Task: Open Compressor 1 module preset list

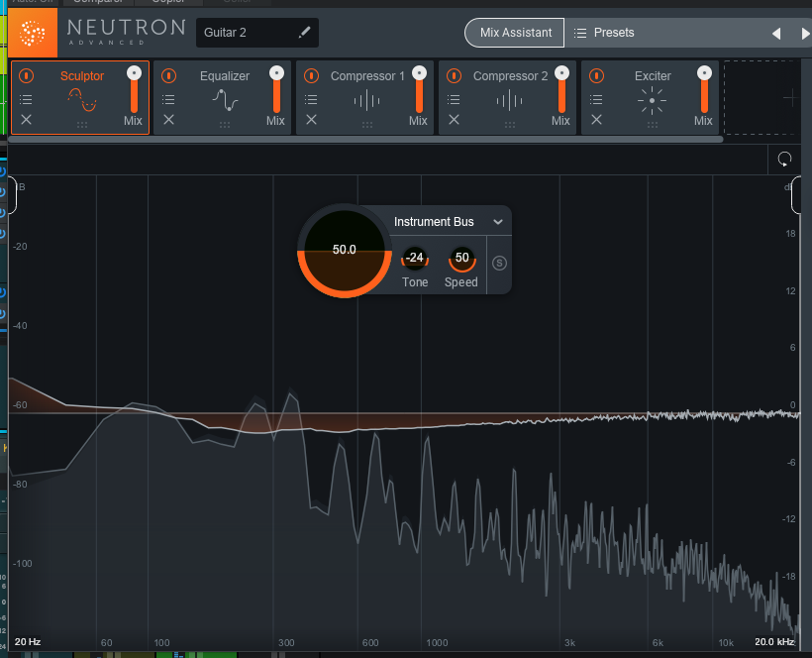Action: (x=311, y=99)
